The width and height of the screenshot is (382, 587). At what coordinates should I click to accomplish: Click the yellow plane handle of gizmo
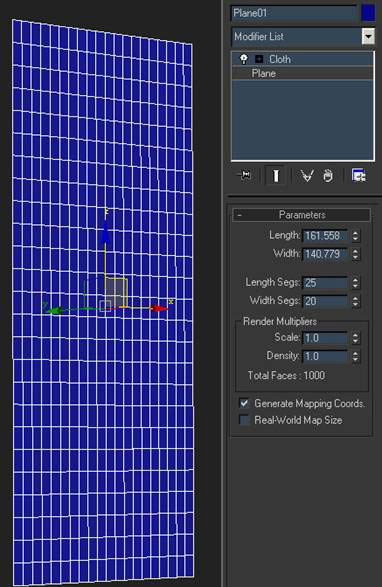(x=116, y=293)
